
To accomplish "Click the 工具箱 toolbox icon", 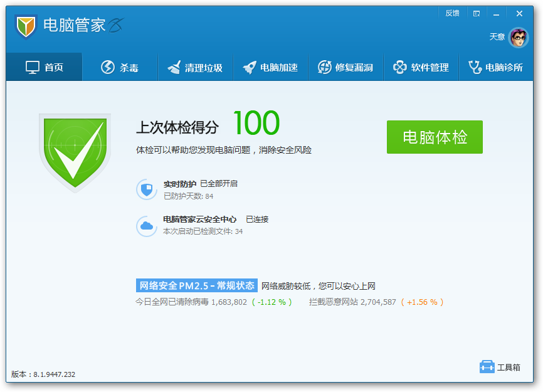I will pos(487,367).
